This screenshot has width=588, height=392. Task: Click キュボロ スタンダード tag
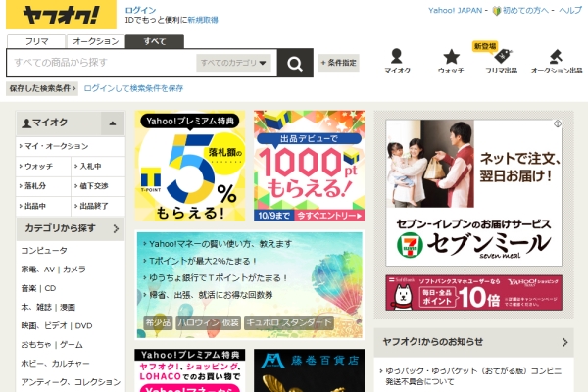click(x=289, y=322)
